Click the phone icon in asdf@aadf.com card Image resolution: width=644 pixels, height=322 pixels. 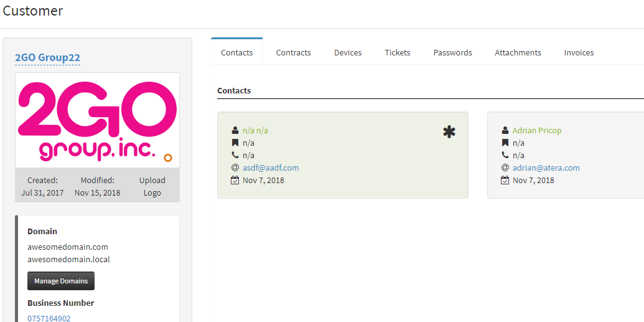click(x=235, y=156)
